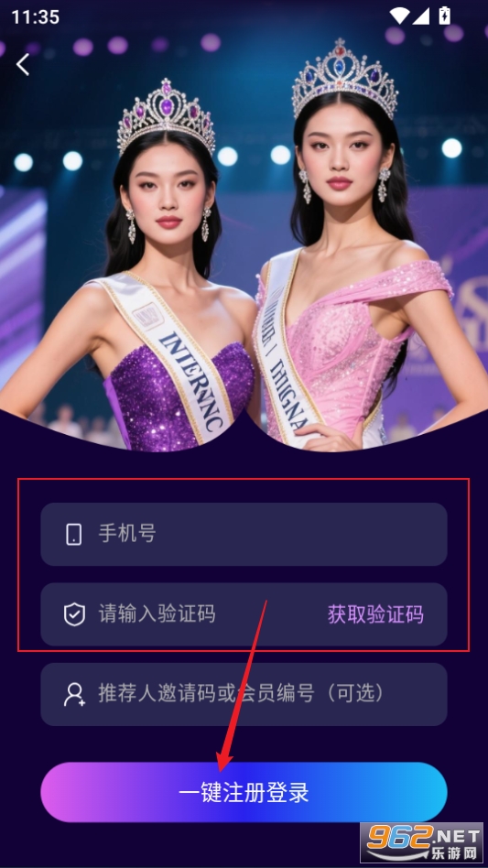The height and width of the screenshot is (868, 488).
Task: Tap the battery charging icon
Action: (444, 16)
